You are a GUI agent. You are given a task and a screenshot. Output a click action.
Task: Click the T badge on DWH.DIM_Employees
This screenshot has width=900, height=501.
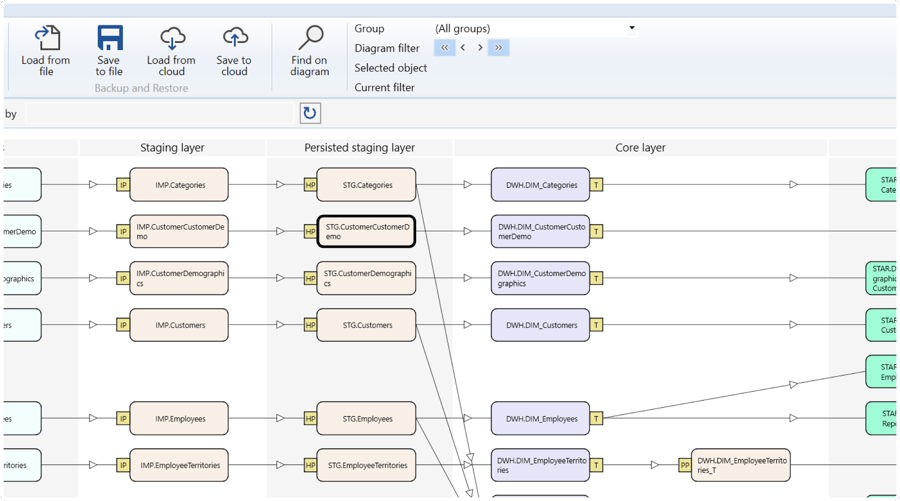596,418
